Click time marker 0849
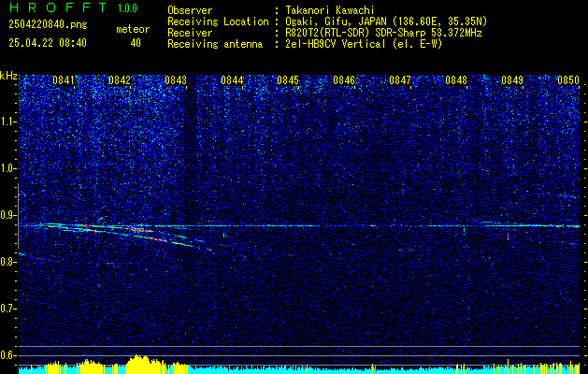 (x=512, y=80)
